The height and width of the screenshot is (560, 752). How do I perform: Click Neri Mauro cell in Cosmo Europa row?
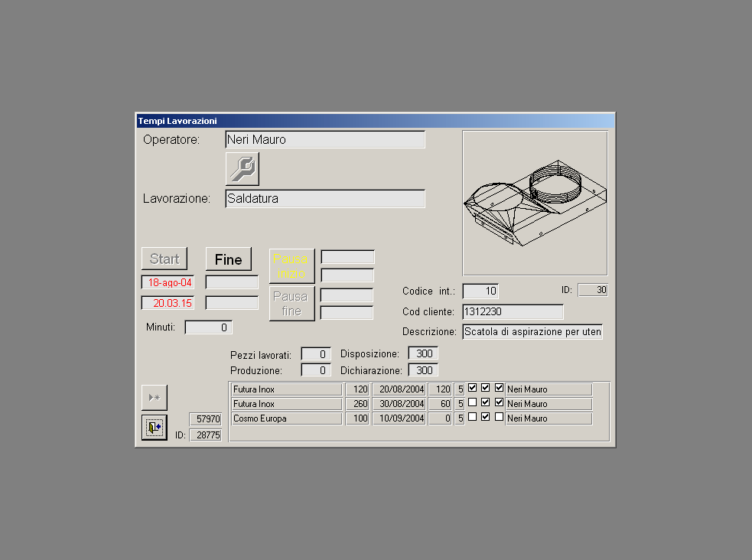pos(549,418)
